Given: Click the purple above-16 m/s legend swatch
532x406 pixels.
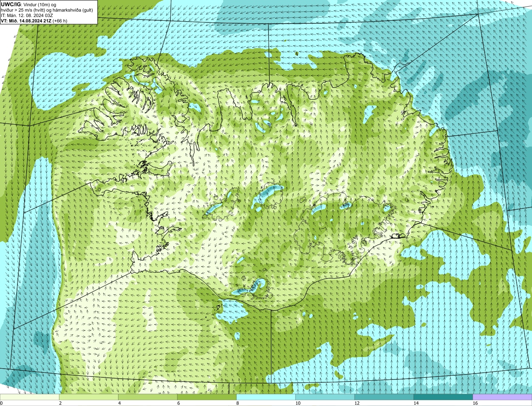Looking at the screenshot, I should click(x=502, y=397).
